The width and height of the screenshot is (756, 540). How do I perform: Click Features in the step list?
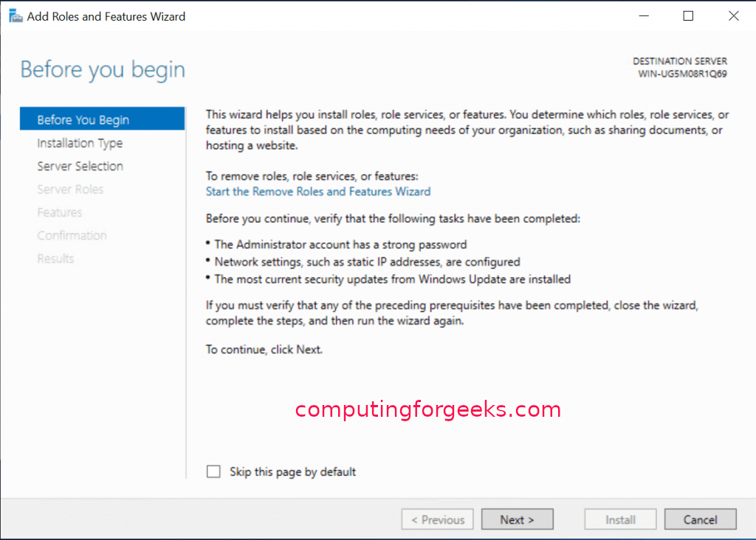click(x=60, y=212)
